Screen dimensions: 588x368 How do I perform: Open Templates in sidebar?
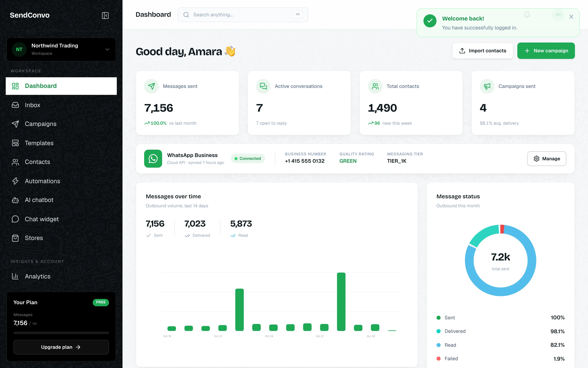pos(61,143)
